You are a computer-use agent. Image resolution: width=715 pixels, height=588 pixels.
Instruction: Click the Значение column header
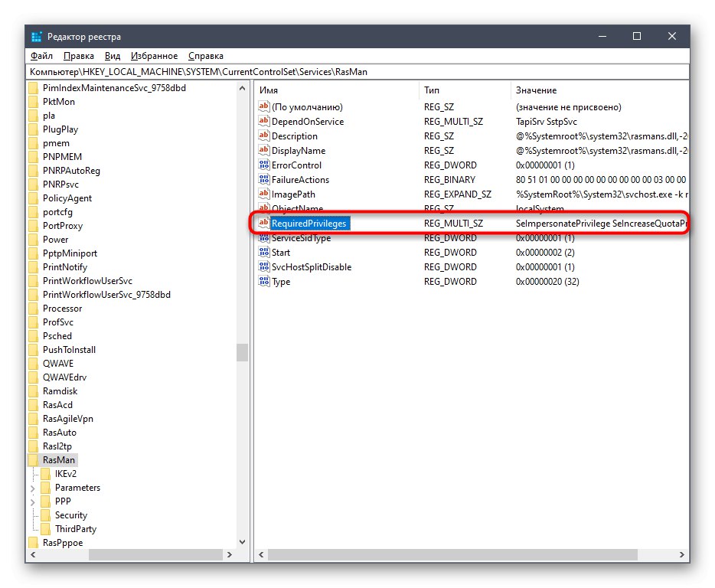pyautogui.click(x=599, y=90)
